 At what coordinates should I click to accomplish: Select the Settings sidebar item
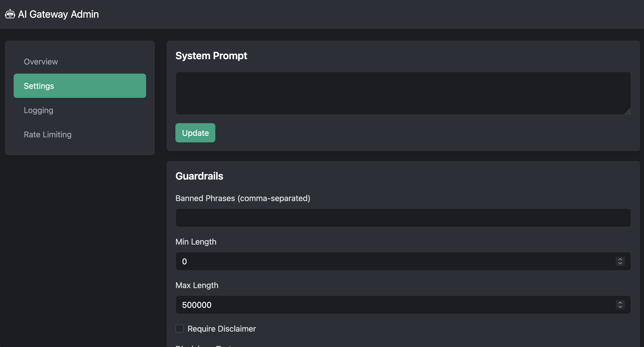80,86
